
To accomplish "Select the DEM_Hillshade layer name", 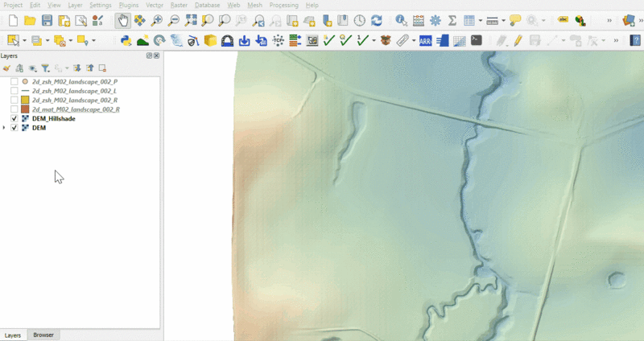I will coord(53,118).
